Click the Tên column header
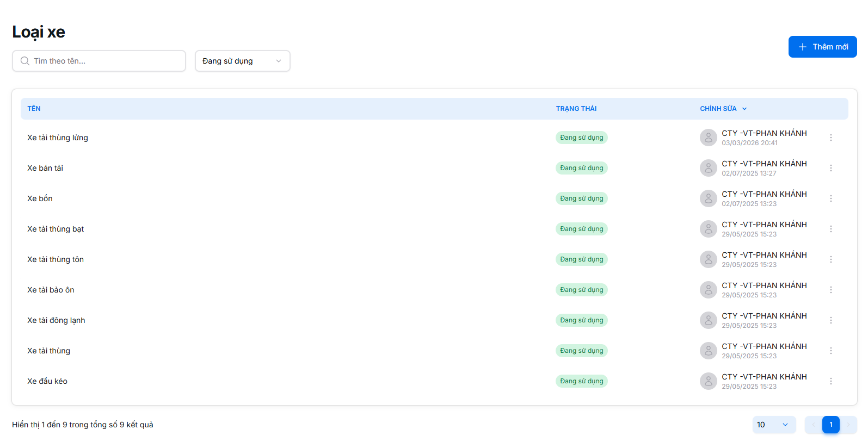 pos(34,109)
